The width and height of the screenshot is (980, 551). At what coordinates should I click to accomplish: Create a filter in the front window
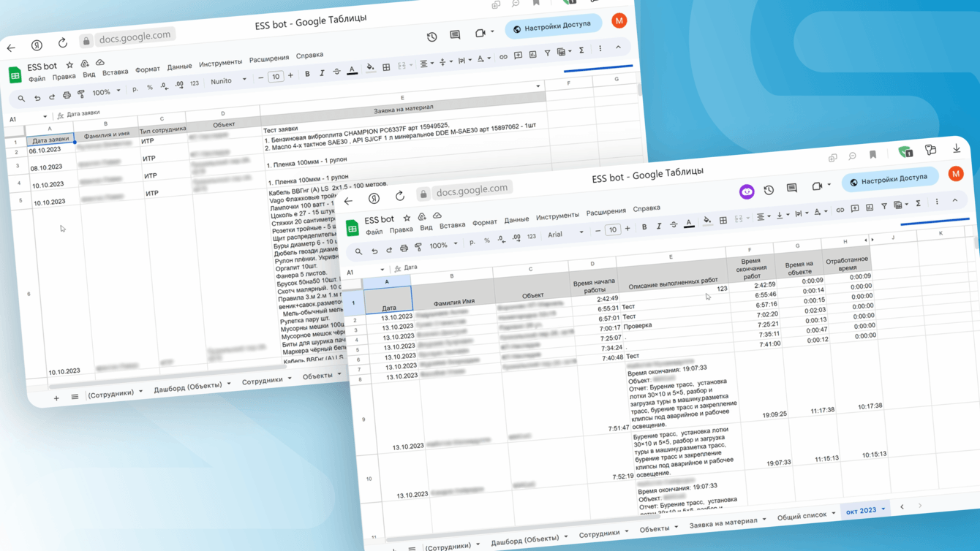tap(884, 207)
